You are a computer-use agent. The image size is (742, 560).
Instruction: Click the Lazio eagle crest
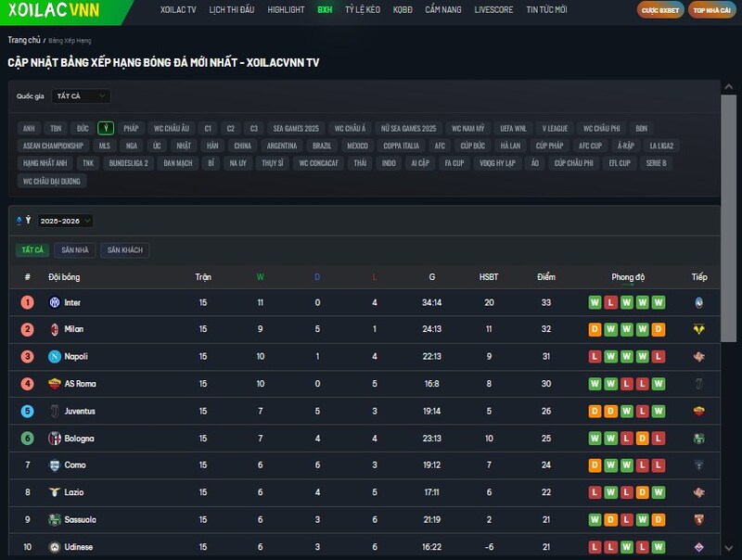(54, 492)
